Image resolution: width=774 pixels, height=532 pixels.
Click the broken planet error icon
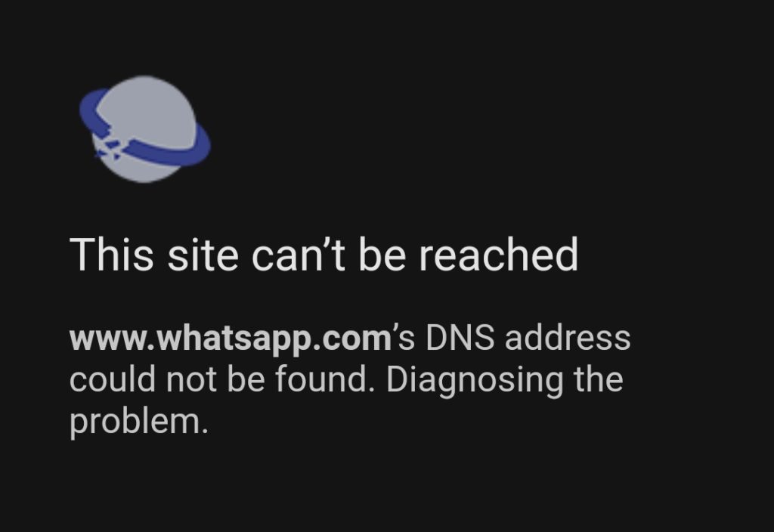pyautogui.click(x=145, y=129)
